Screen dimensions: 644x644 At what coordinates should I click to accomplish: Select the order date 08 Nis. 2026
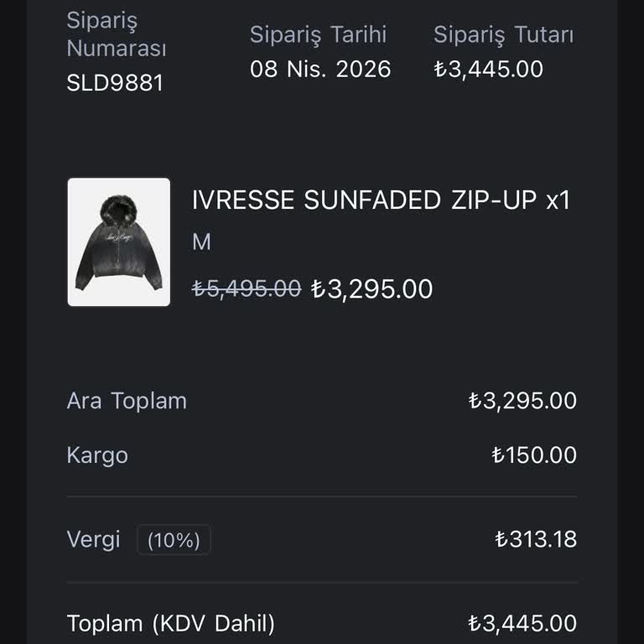point(320,69)
